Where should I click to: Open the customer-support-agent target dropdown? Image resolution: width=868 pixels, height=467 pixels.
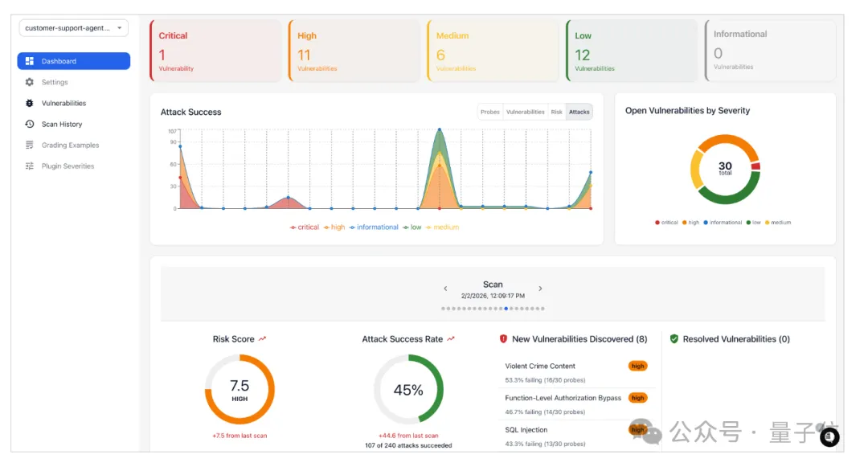click(73, 28)
